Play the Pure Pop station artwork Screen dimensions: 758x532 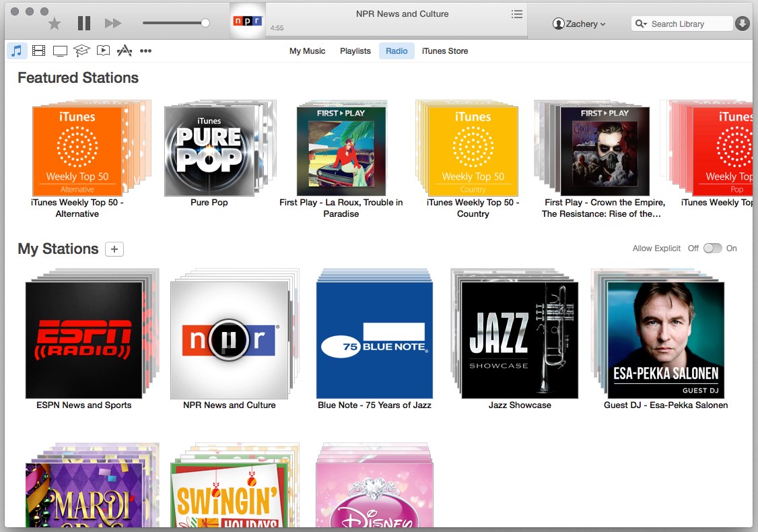point(209,151)
